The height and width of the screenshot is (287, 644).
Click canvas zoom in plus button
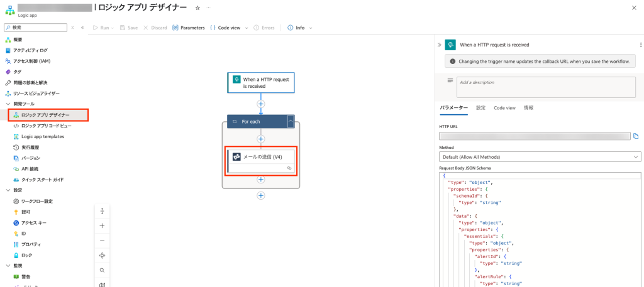click(103, 225)
